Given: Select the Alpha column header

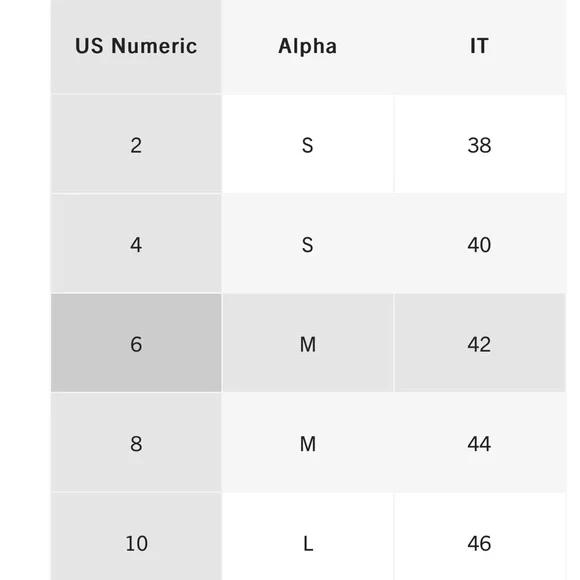Looking at the screenshot, I should tap(308, 46).
